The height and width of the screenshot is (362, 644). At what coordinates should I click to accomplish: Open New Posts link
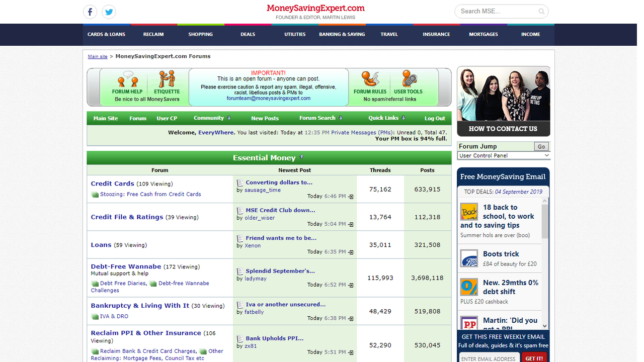(265, 119)
